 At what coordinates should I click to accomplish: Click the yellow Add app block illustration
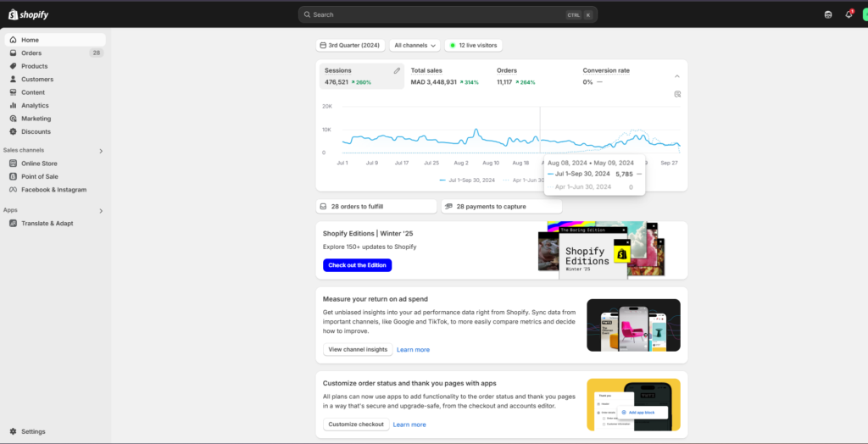click(633, 405)
